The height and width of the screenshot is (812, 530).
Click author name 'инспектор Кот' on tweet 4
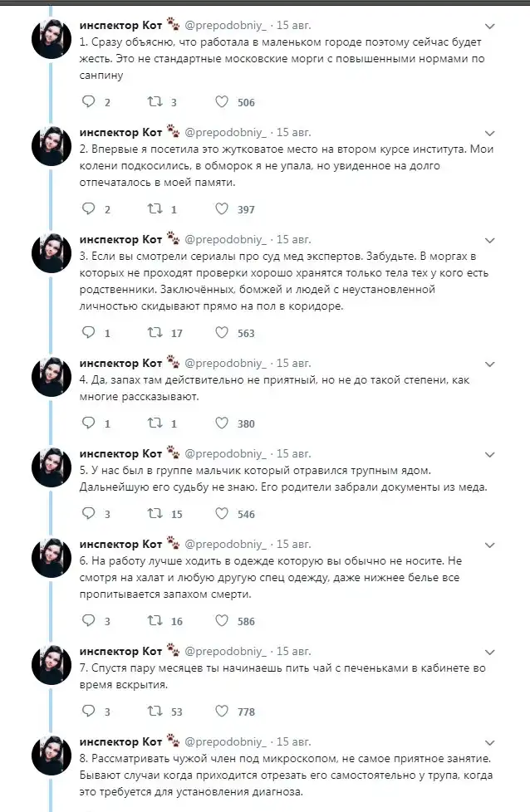pos(121,362)
